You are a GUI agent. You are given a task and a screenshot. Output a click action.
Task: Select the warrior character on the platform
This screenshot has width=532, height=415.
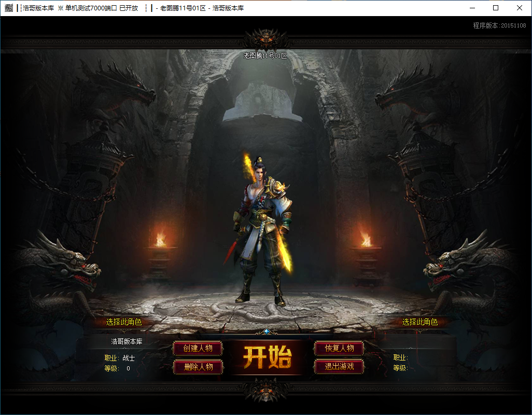(262, 231)
